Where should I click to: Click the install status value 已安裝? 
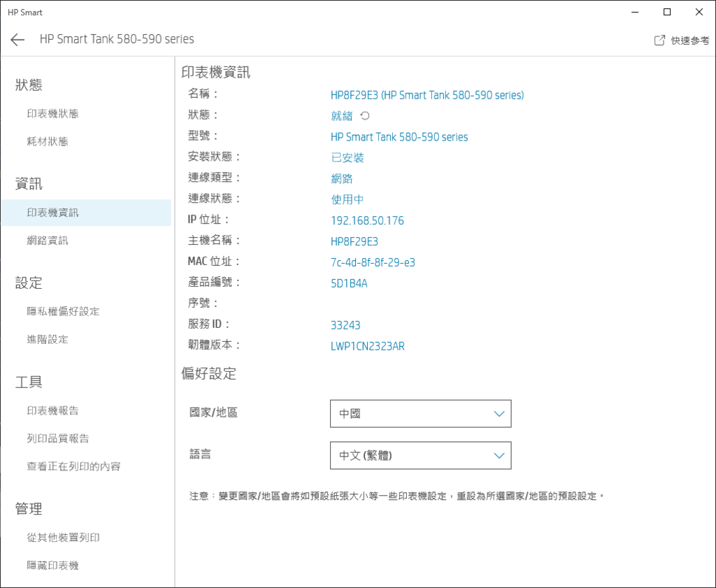[x=347, y=158]
